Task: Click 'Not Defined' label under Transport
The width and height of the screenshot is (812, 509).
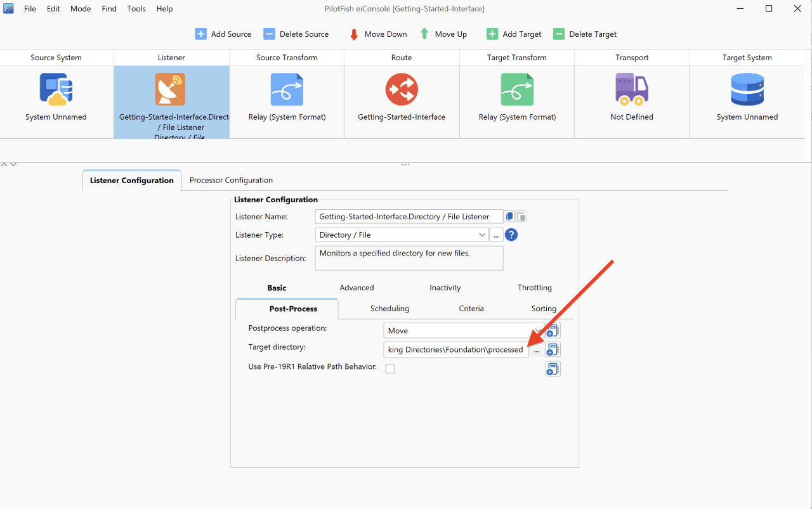Action: (632, 117)
